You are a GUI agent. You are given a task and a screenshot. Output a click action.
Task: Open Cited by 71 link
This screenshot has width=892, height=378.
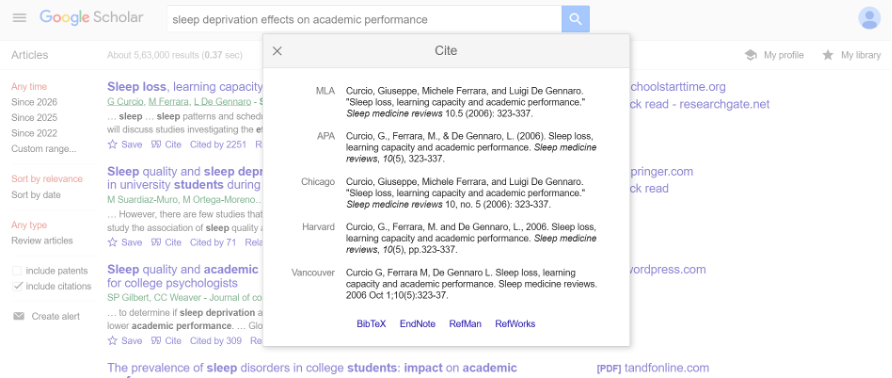click(x=213, y=243)
